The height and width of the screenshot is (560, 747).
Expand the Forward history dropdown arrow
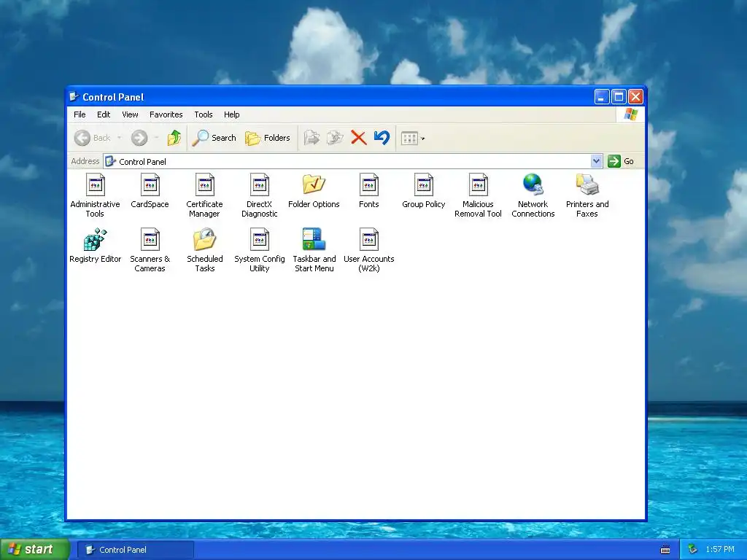pos(156,138)
